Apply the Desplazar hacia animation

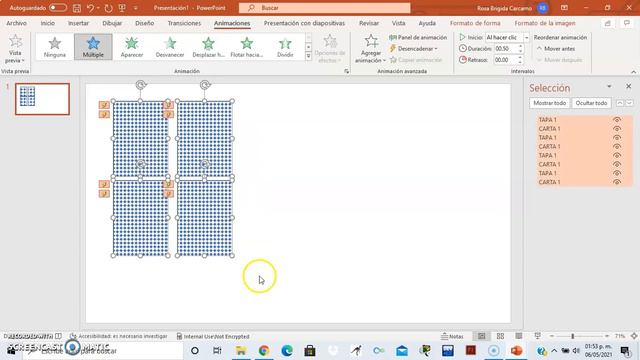point(208,47)
